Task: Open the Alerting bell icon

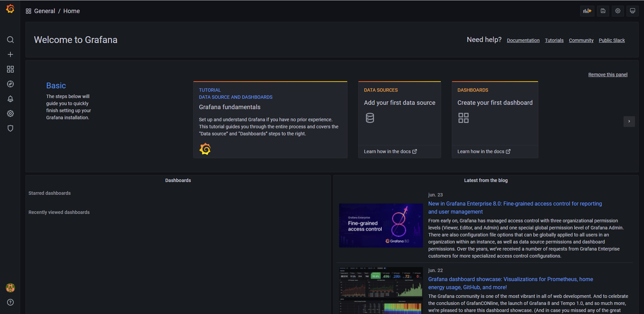Action: (x=10, y=99)
